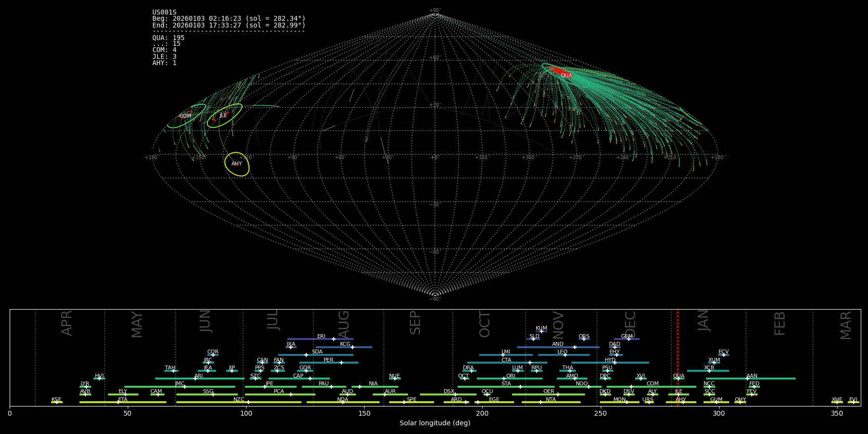This screenshot has width=868, height=434.
Task: Click the 'Solar longitude (deg)' axis title
Action: point(435,423)
